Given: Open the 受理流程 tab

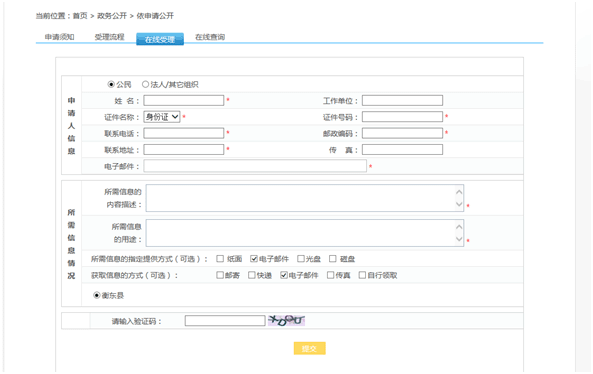Looking at the screenshot, I should (109, 37).
